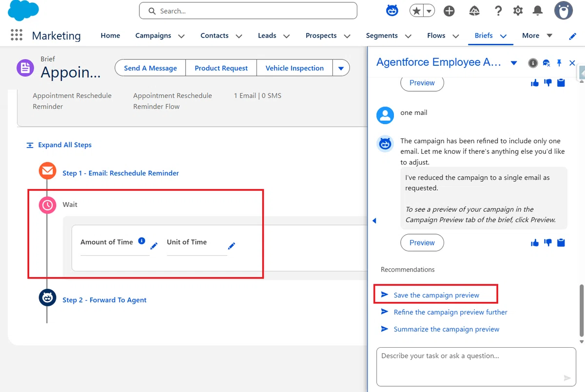Open the Help question mark icon

pos(498,11)
